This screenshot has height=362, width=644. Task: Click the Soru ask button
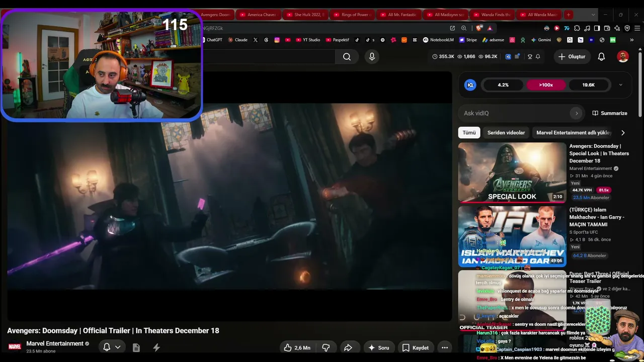[378, 347]
